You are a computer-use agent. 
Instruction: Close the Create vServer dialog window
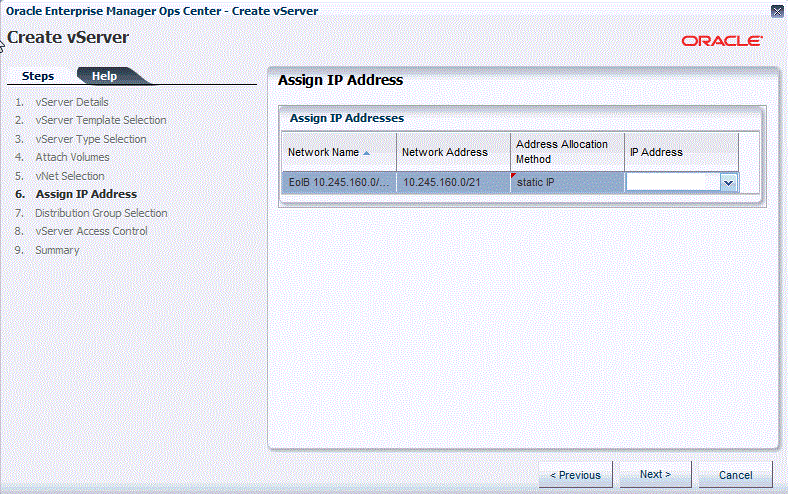point(777,11)
